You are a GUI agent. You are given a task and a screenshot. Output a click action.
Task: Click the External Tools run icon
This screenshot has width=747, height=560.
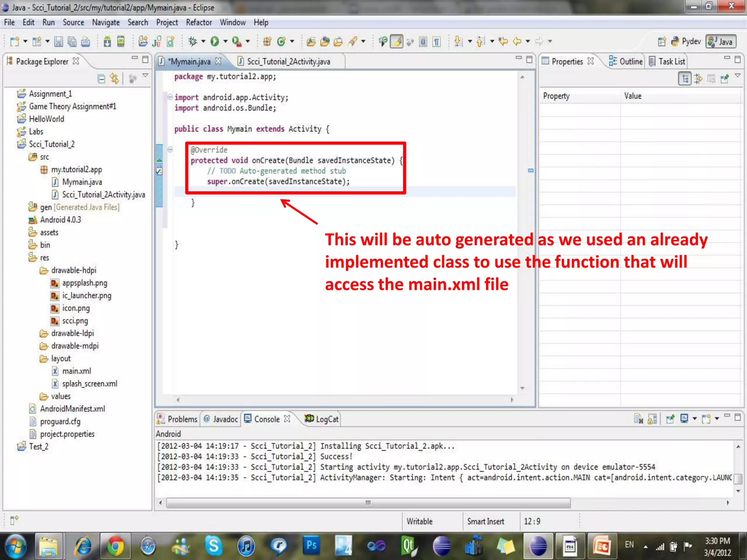(x=237, y=42)
